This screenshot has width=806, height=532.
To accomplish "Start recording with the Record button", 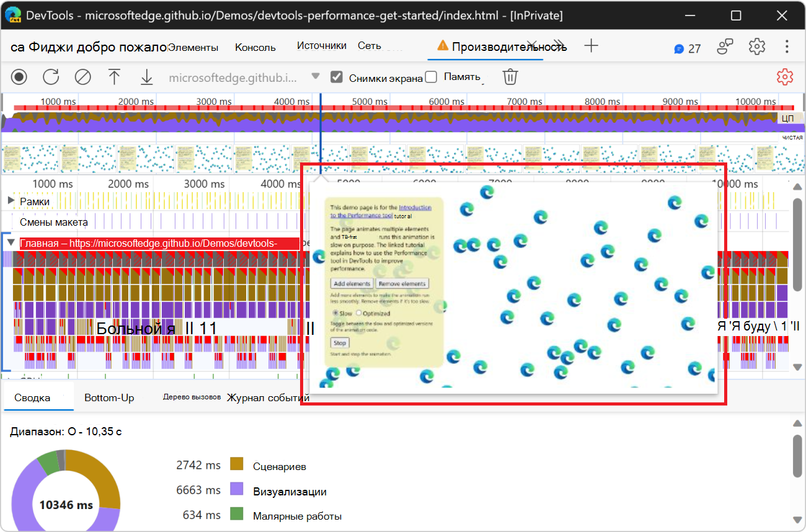I will (19, 77).
